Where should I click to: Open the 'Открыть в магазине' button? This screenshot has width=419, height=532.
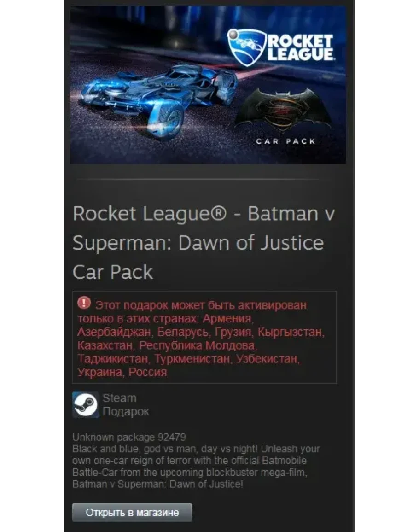pyautogui.click(x=132, y=512)
